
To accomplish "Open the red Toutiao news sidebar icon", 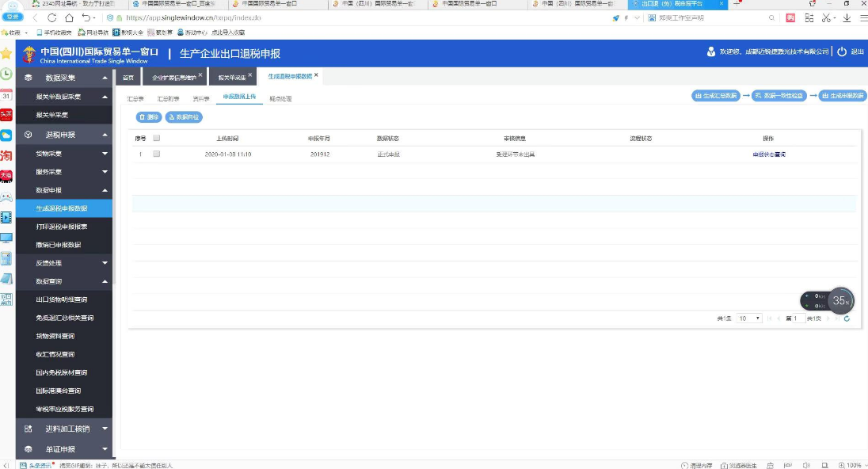I will (6, 115).
